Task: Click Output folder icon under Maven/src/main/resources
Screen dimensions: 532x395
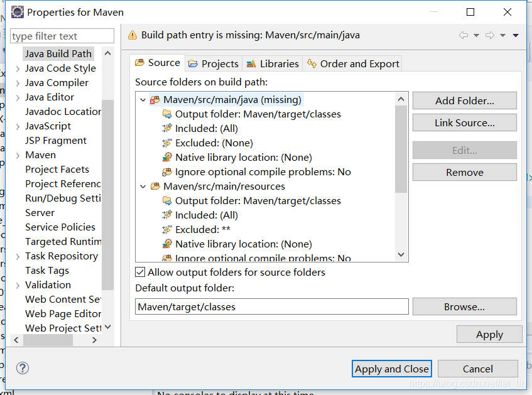Action: (x=167, y=200)
